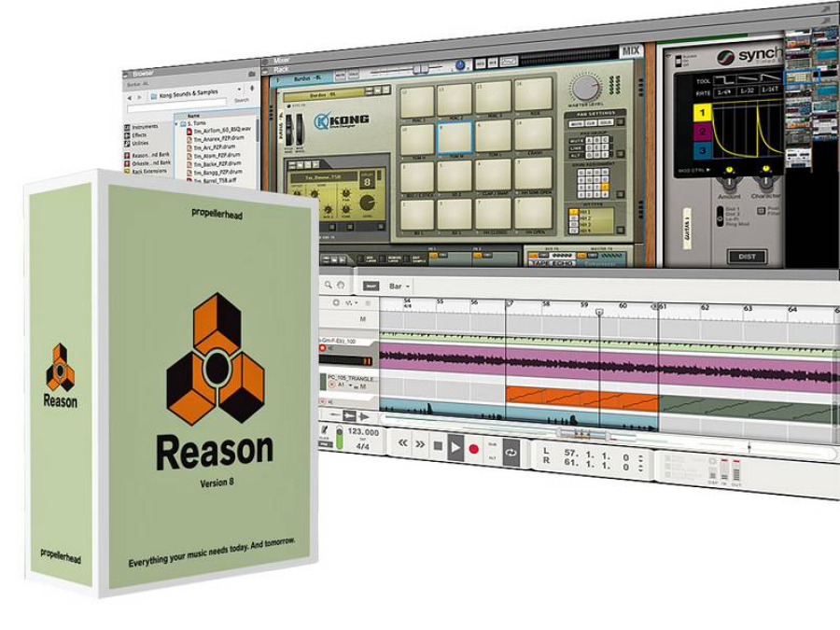Select the magnifying glass zoom tool

pyautogui.click(x=328, y=285)
